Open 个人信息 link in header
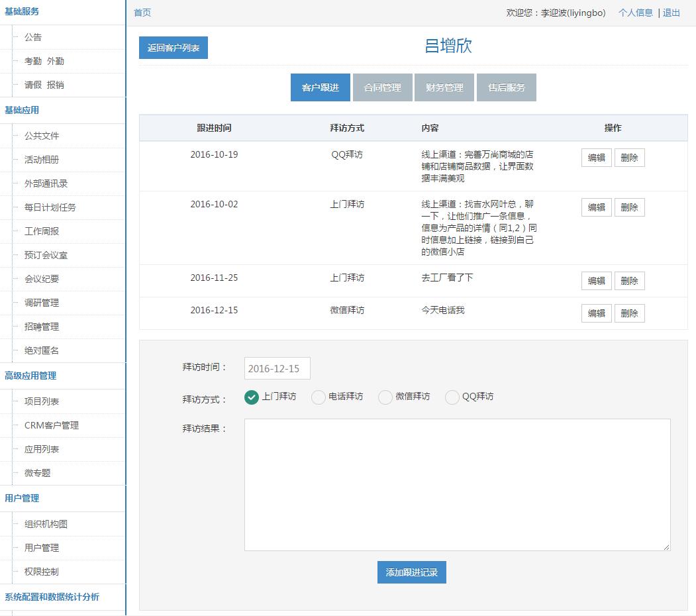 pyautogui.click(x=636, y=13)
